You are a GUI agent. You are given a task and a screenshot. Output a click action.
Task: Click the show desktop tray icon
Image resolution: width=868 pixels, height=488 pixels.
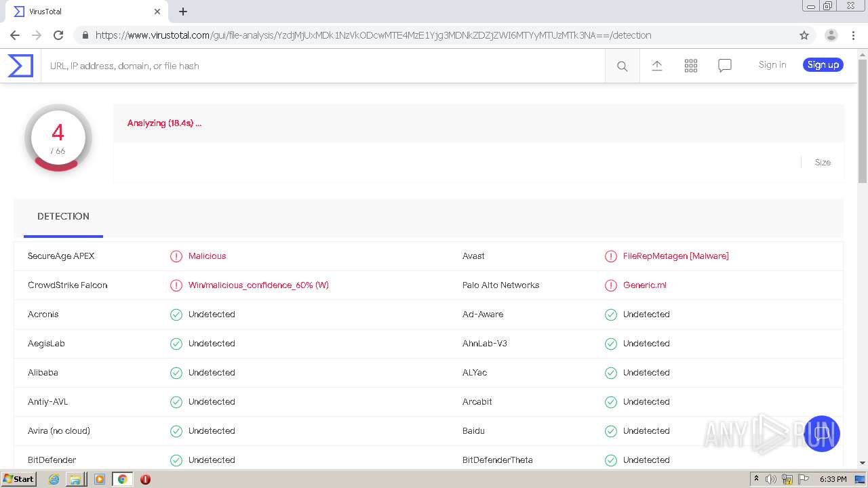point(860,479)
